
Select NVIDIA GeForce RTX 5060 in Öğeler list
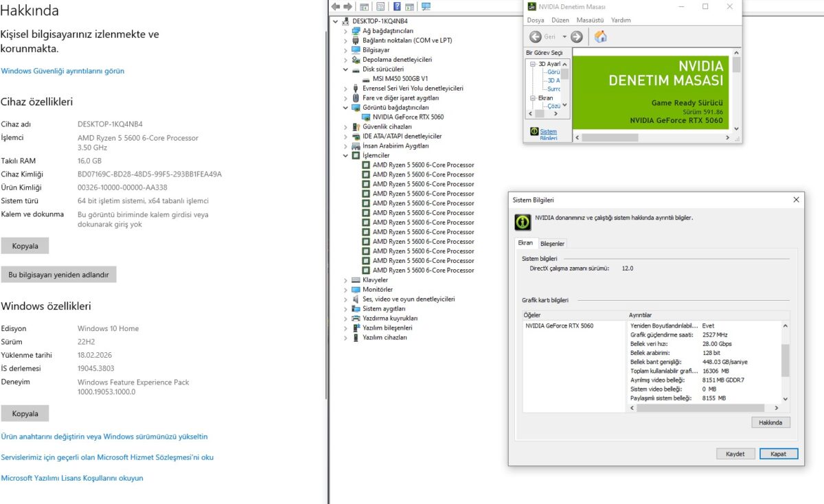pos(560,325)
